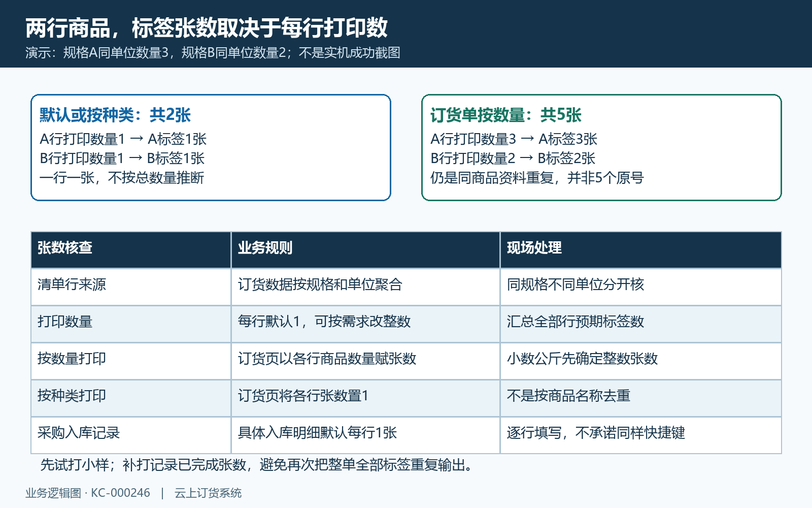Image resolution: width=812 pixels, height=508 pixels.
Task: Click the subtitle starting with 演示：规格A同单位数量3
Action: point(213,53)
